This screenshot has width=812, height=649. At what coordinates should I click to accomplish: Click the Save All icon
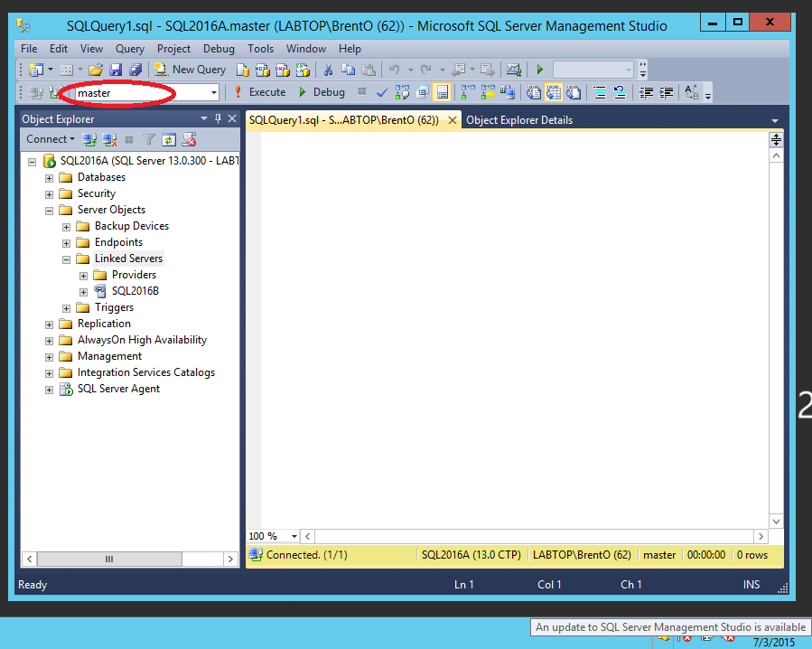tap(135, 70)
